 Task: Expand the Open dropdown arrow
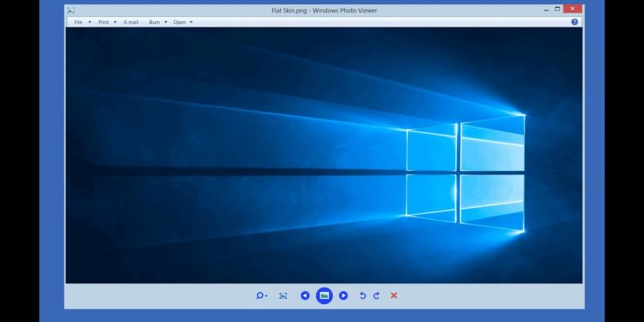pos(191,22)
